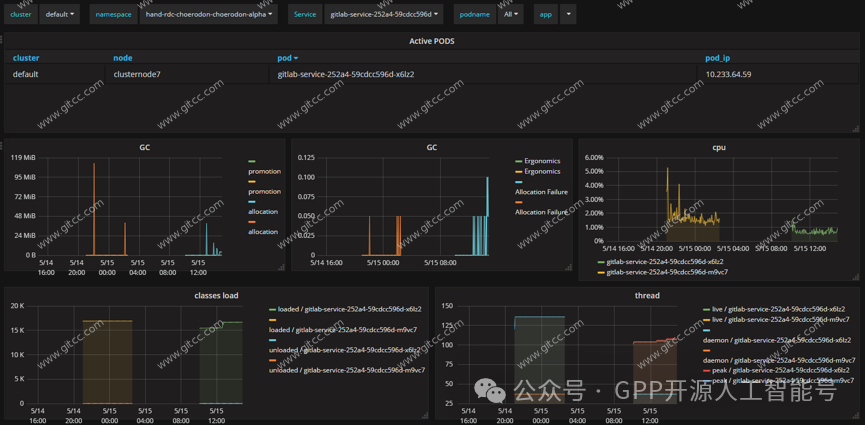Click the classes load panel corner resize handle
865x425 pixels.
point(425,415)
